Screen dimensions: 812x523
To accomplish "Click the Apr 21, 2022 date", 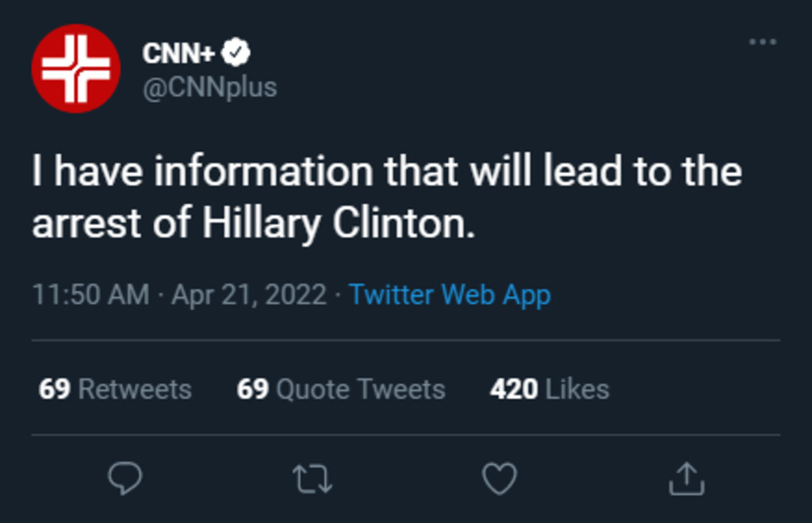I will [248, 294].
